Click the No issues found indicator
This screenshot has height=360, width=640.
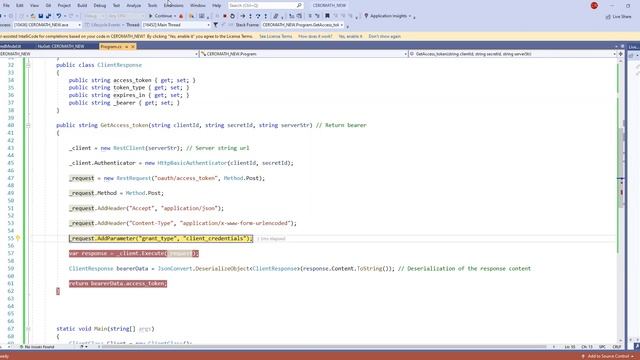click(38, 347)
